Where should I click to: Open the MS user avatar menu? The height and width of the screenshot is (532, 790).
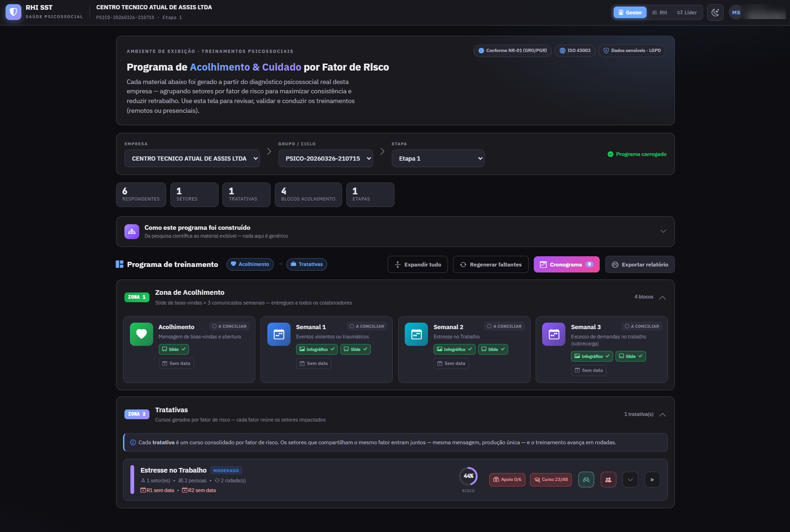736,13
